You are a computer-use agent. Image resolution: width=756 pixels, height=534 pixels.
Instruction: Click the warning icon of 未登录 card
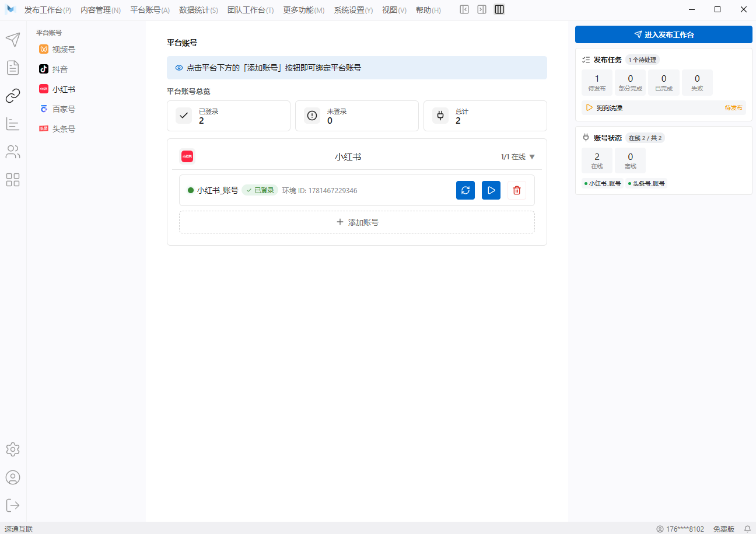tap(312, 116)
